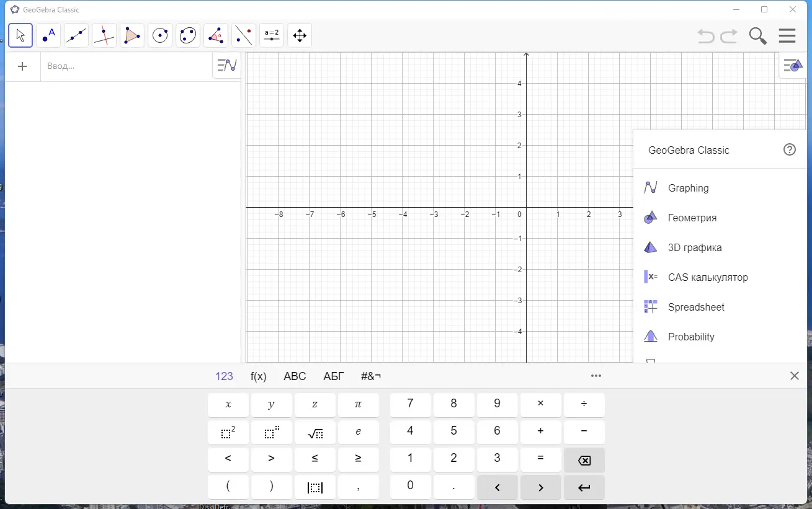This screenshot has width=812, height=509.
Task: Tap the backspace key
Action: click(584, 459)
